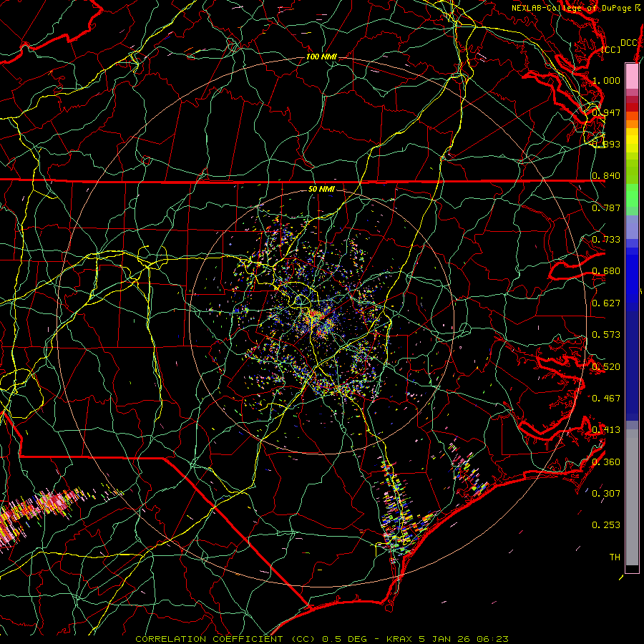Click the pink top band of the color scale
This screenshot has width=644, height=644.
632,76
